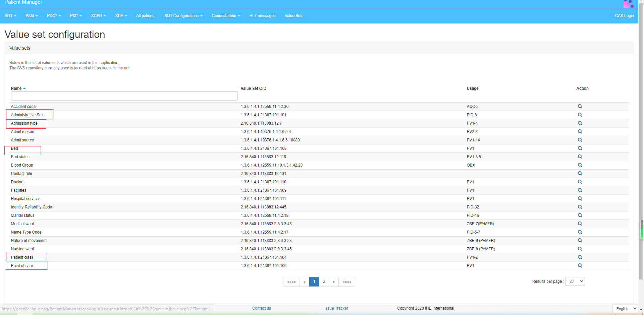Screen dimensions: 644x315
Task: Open the Facilities row magnifier
Action: pos(580,190)
